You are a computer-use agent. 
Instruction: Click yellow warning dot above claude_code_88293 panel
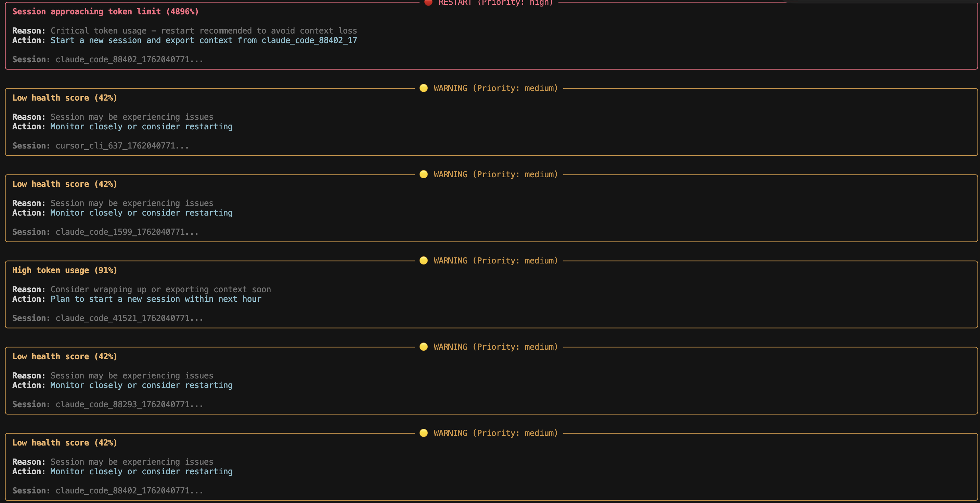coord(423,347)
